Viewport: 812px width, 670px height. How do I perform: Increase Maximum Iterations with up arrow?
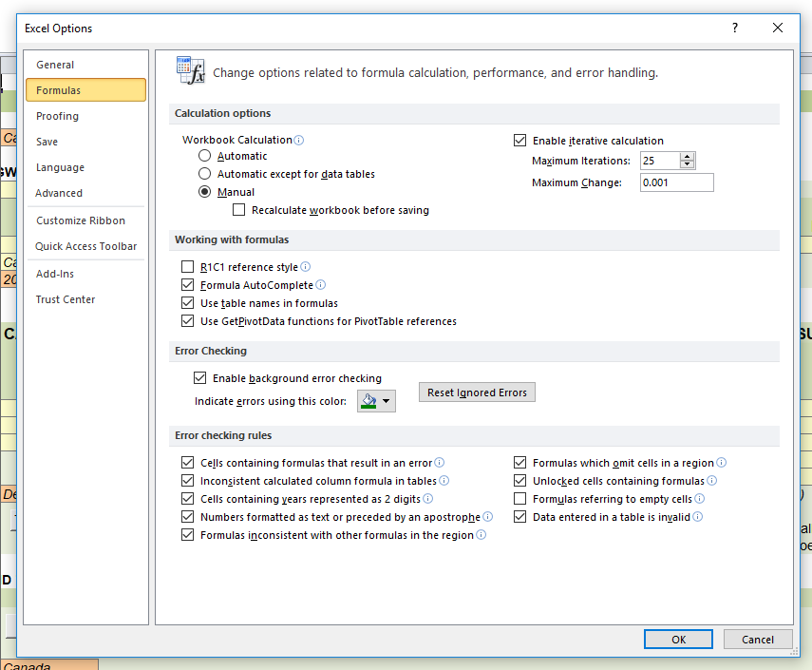point(688,157)
